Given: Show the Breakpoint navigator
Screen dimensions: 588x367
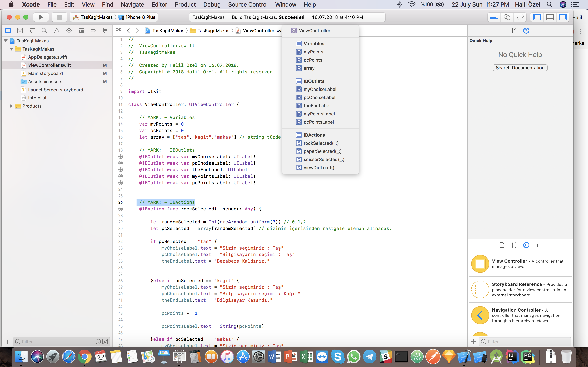Looking at the screenshot, I should [93, 31].
